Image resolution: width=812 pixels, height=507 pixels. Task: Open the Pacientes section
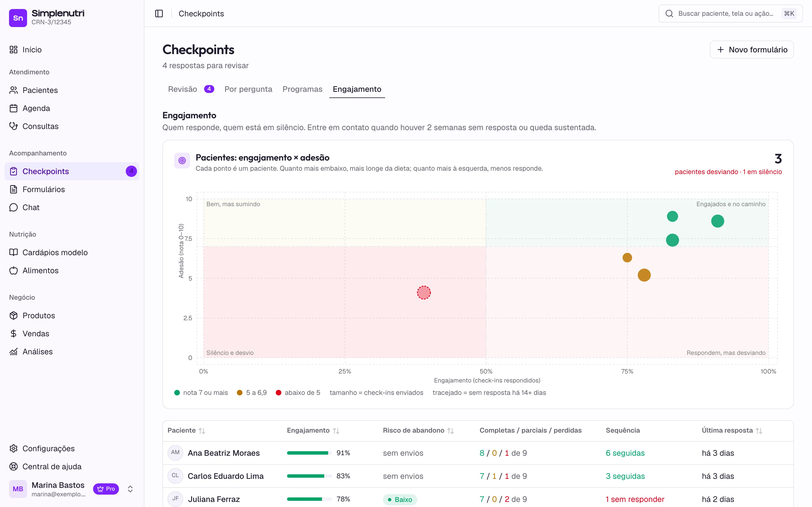pos(72,90)
